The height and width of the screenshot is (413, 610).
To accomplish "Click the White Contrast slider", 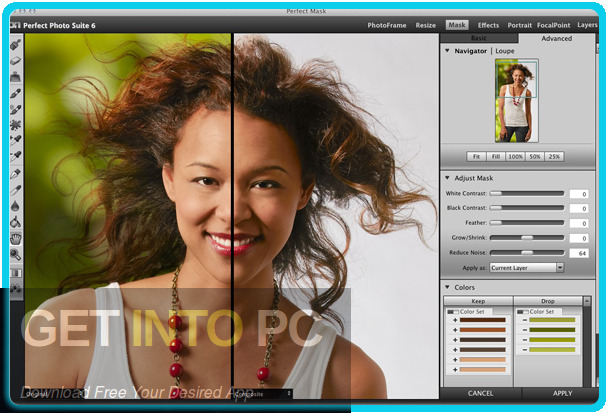I will coord(527,193).
